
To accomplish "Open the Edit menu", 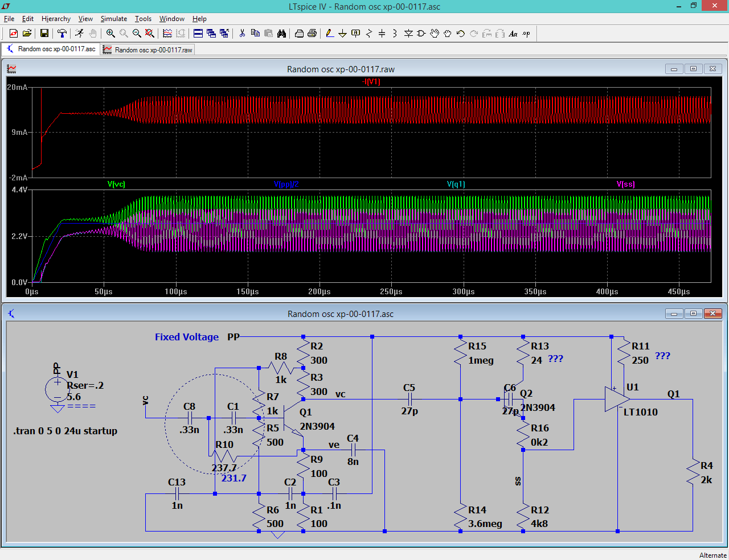I will [x=28, y=19].
